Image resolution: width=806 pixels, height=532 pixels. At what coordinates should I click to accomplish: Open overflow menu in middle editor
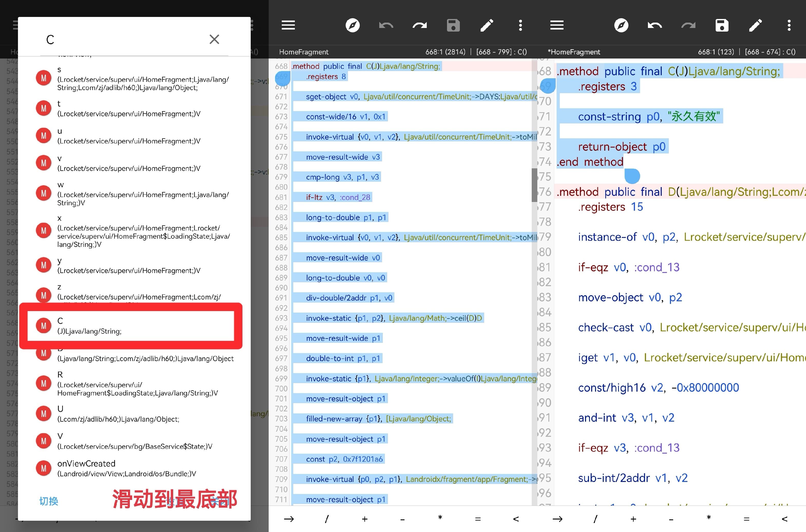520,25
